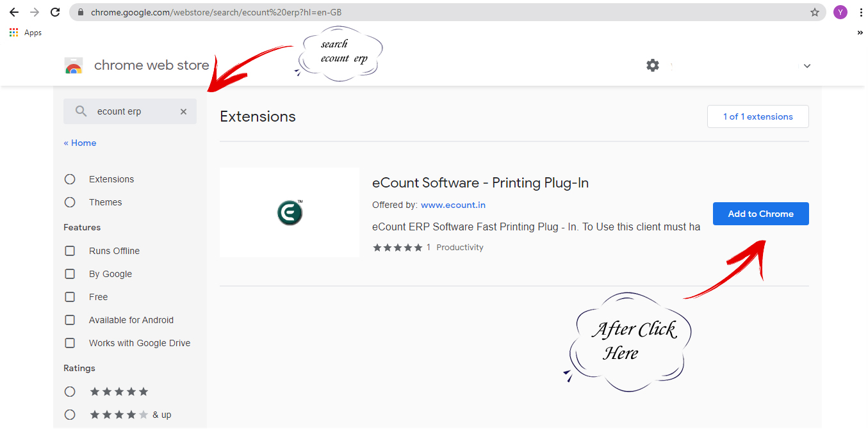Clear the search with the X icon
Screen dimensions: 868x430
click(183, 111)
